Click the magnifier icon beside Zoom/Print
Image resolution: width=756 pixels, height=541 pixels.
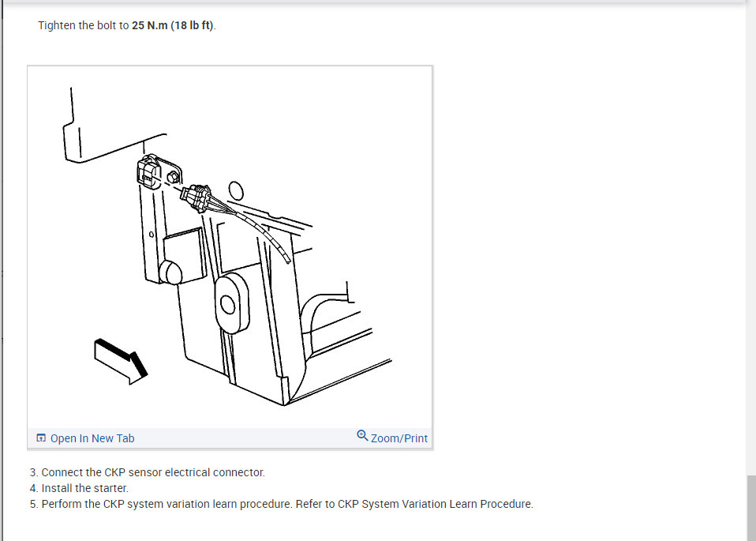[362, 436]
